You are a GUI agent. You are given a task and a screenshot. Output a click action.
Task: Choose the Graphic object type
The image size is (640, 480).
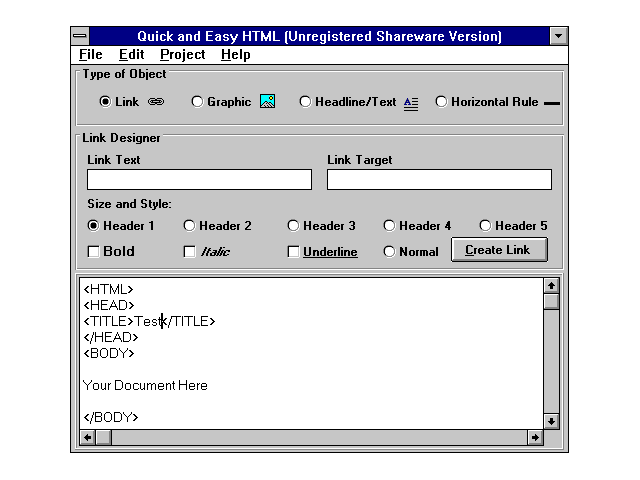197,102
